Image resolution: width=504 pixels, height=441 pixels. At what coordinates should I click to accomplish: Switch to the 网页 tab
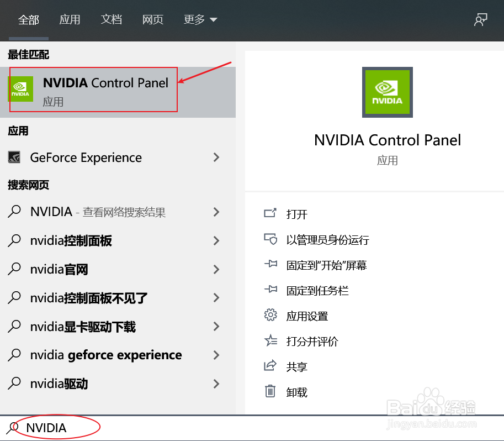[153, 20]
